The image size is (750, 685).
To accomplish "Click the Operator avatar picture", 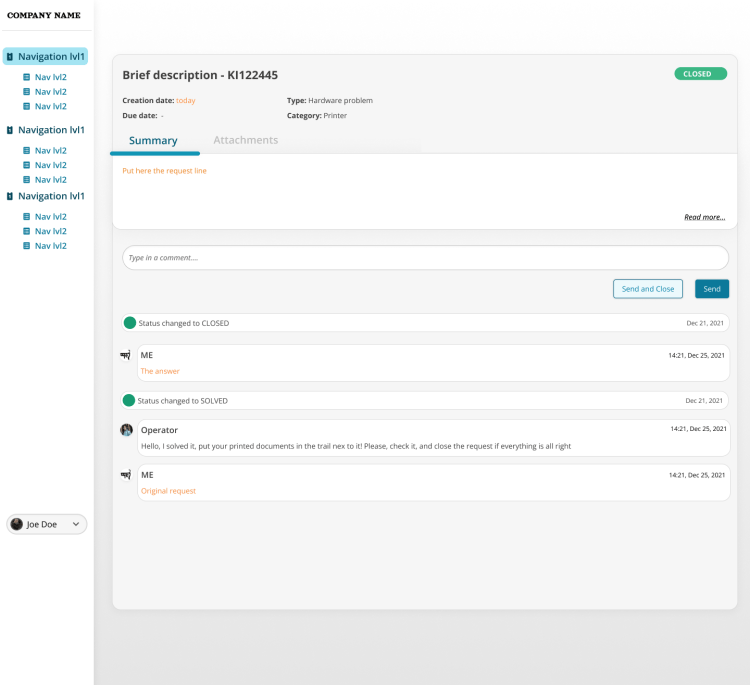I will (127, 430).
